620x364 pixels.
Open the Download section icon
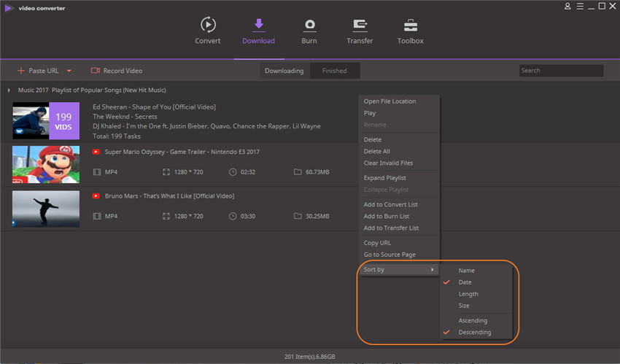[x=259, y=24]
